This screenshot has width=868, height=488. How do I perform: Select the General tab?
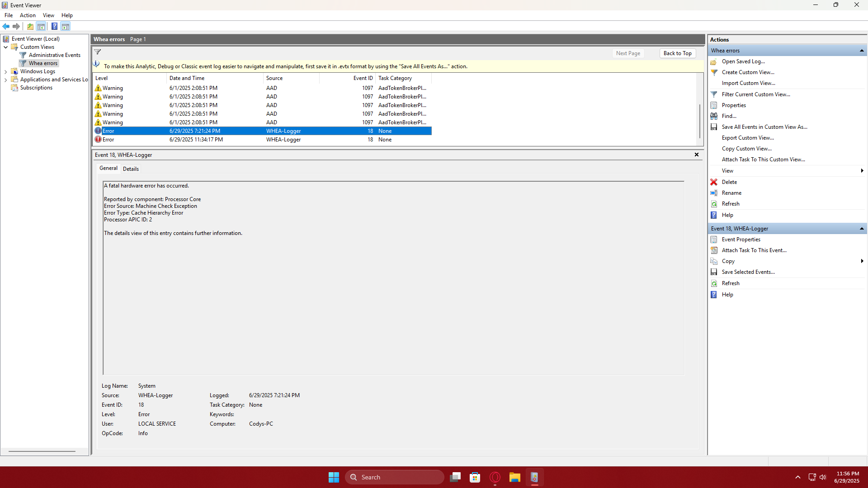tap(108, 168)
